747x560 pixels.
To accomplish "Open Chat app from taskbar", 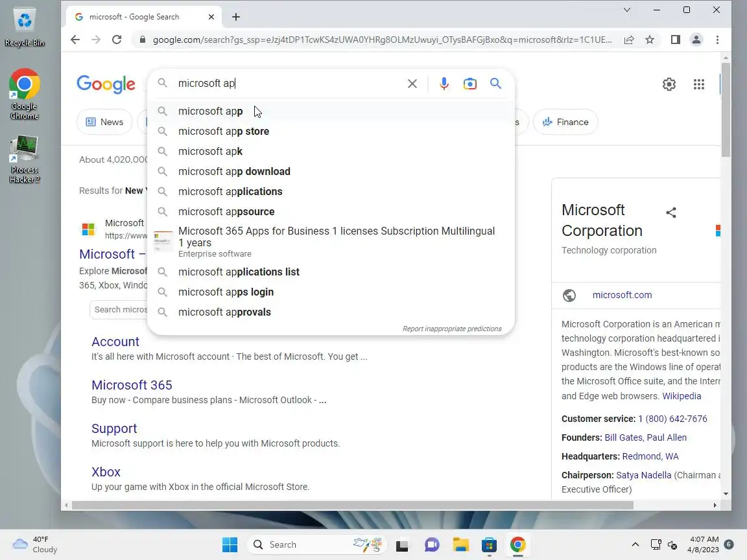I will tap(432, 544).
